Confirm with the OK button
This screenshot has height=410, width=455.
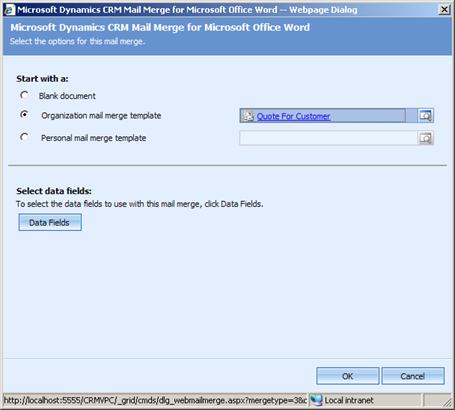tap(348, 376)
